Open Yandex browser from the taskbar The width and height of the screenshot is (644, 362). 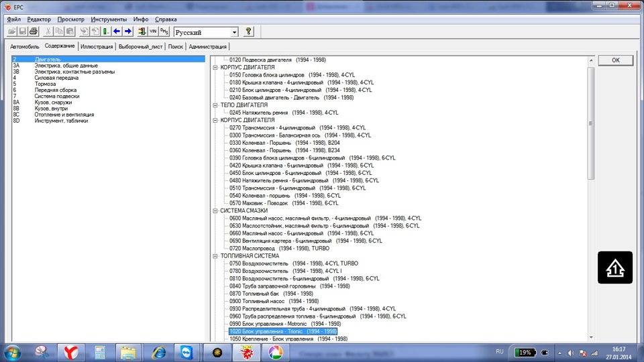click(71, 353)
